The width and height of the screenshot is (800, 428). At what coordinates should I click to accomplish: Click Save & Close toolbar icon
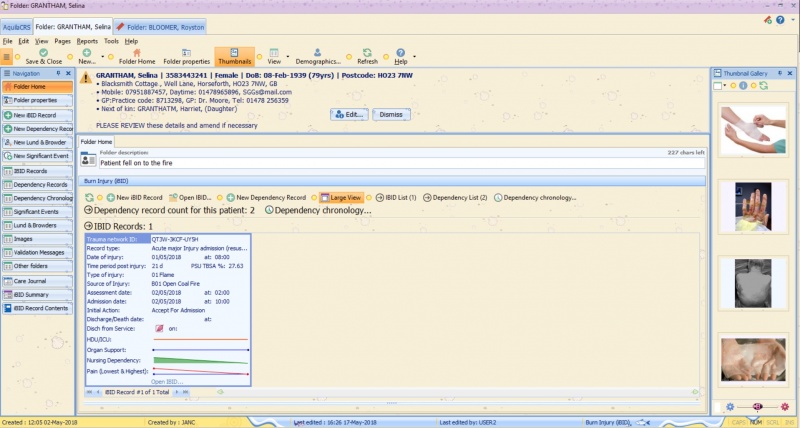point(43,57)
